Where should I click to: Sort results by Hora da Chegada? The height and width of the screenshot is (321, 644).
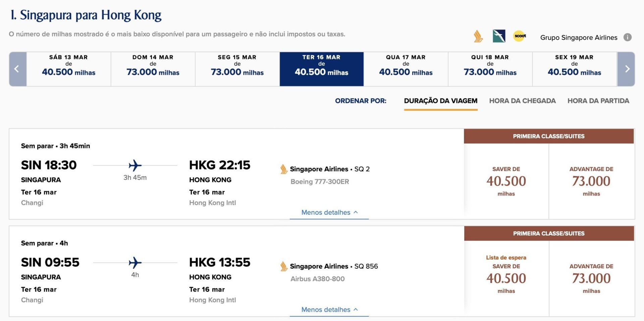522,101
